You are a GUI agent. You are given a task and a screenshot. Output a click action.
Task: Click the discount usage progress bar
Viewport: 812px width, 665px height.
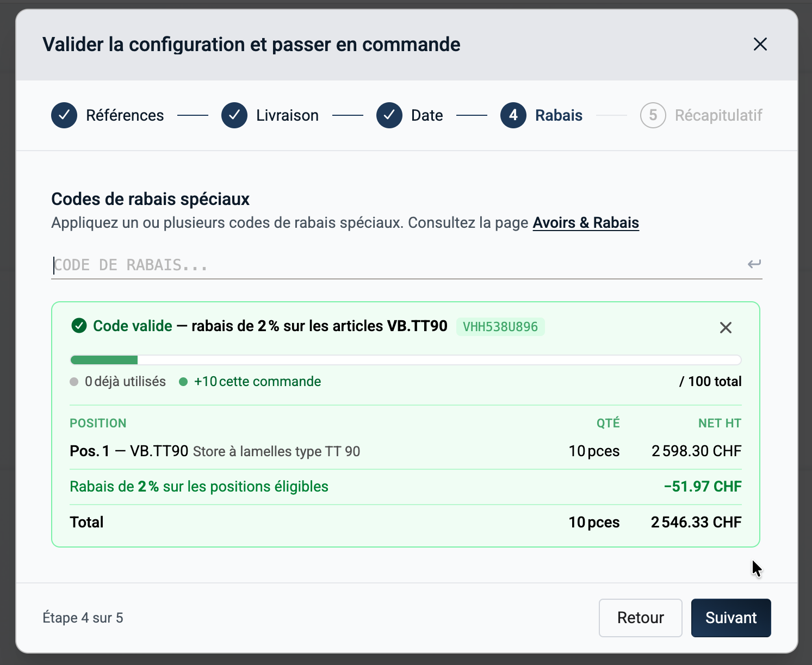click(406, 360)
